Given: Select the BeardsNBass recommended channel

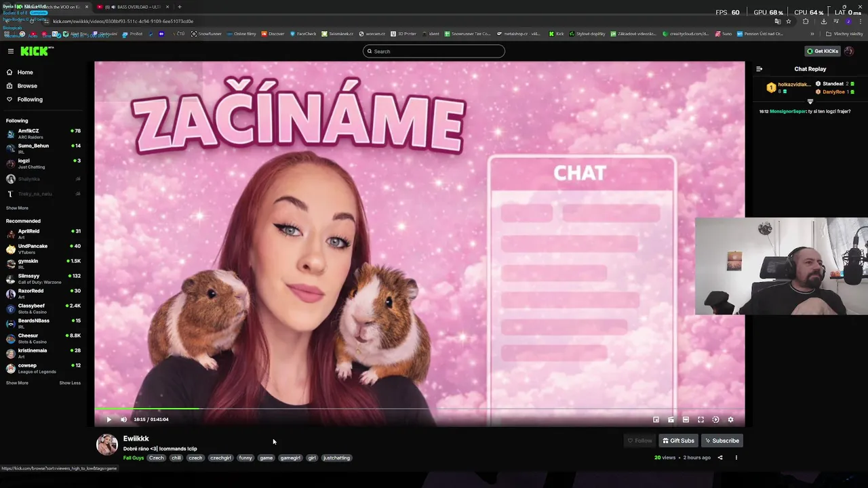Looking at the screenshot, I should click(43, 323).
